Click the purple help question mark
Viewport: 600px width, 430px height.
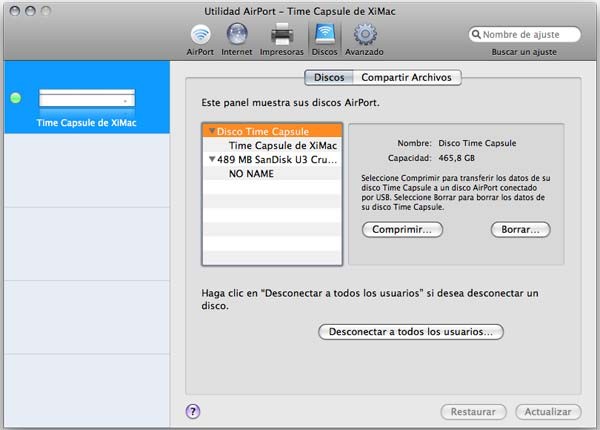(x=193, y=412)
